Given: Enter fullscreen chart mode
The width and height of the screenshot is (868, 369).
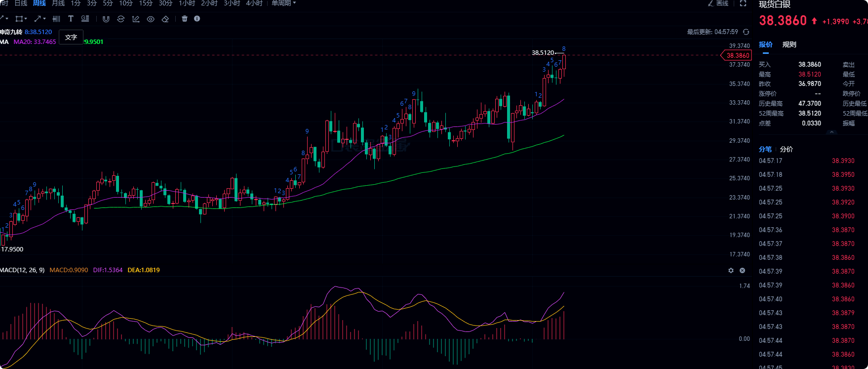Looking at the screenshot, I should pyautogui.click(x=743, y=3).
